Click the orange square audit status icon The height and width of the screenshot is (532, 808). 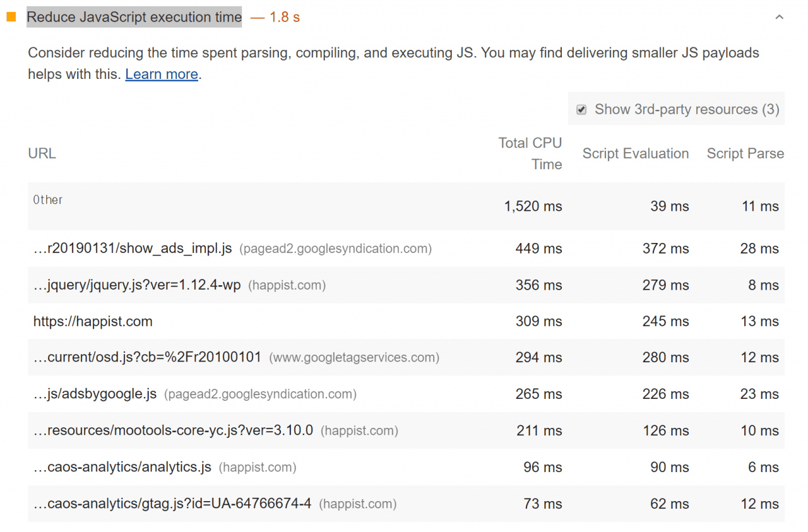tap(11, 17)
